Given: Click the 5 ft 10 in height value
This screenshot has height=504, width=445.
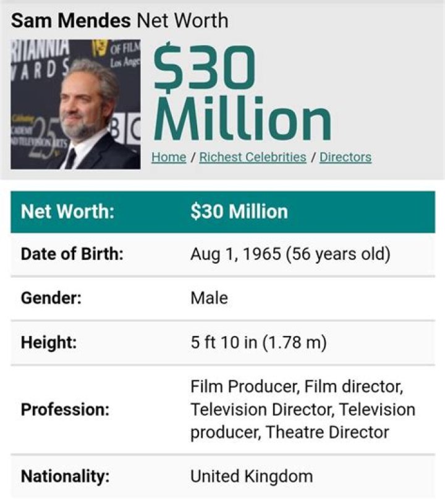Looking at the screenshot, I should pyautogui.click(x=260, y=340).
